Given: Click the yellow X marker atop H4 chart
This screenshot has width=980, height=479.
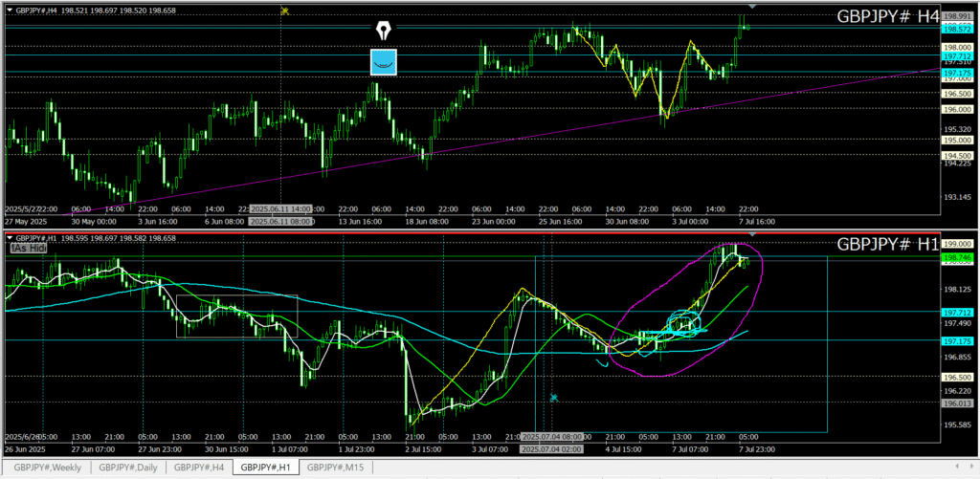Looking at the screenshot, I should (284, 11).
